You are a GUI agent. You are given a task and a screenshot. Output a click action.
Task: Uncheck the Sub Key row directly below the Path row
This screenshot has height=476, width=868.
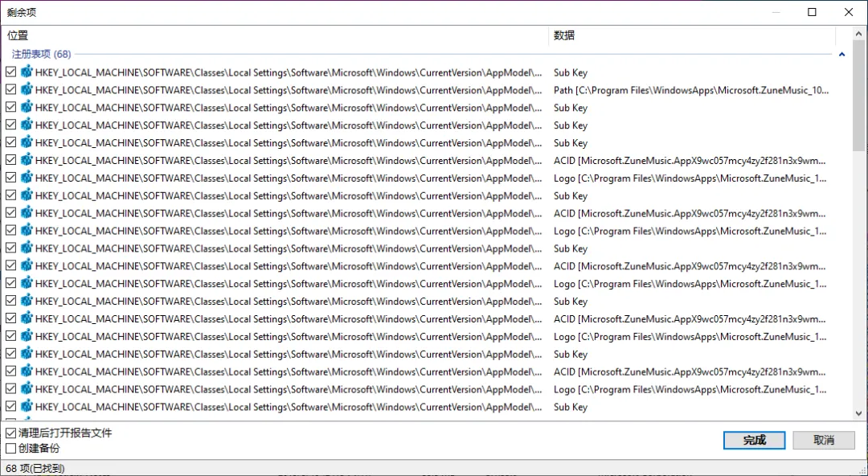point(11,108)
